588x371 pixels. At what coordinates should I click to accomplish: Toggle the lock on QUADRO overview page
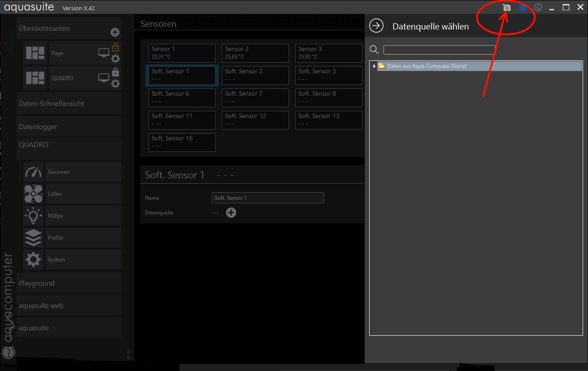(x=115, y=72)
